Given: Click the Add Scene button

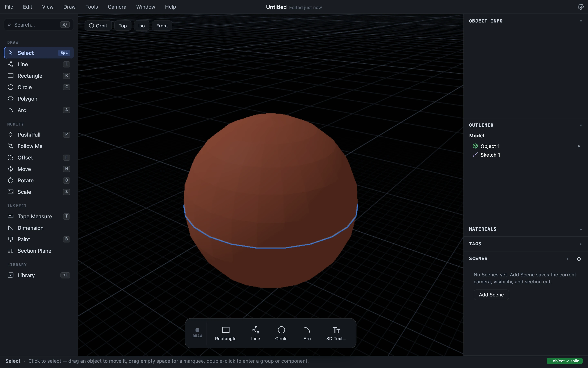Looking at the screenshot, I should (491, 295).
